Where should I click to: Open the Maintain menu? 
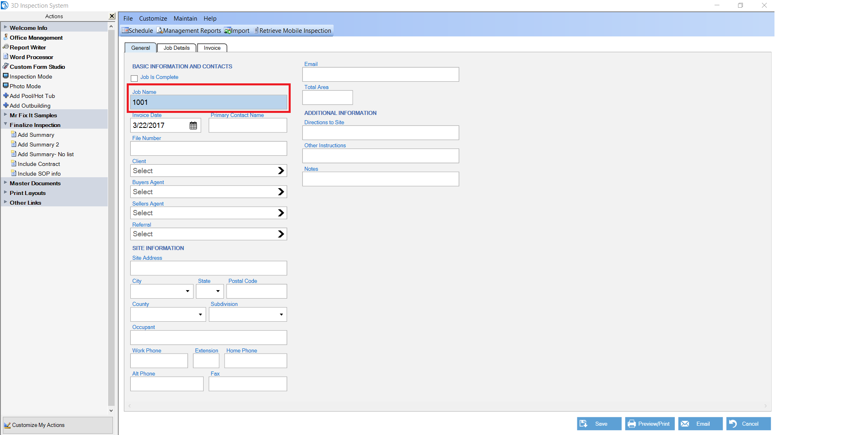[185, 19]
